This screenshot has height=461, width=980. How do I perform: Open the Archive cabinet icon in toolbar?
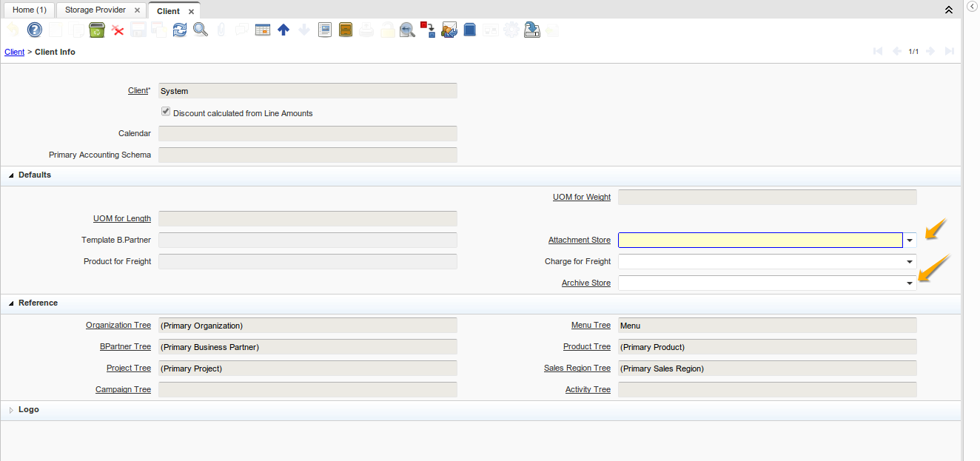[345, 30]
